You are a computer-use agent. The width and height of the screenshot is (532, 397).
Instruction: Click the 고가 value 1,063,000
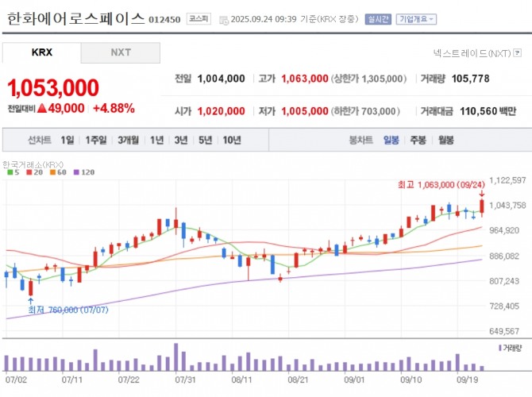pyautogui.click(x=305, y=79)
